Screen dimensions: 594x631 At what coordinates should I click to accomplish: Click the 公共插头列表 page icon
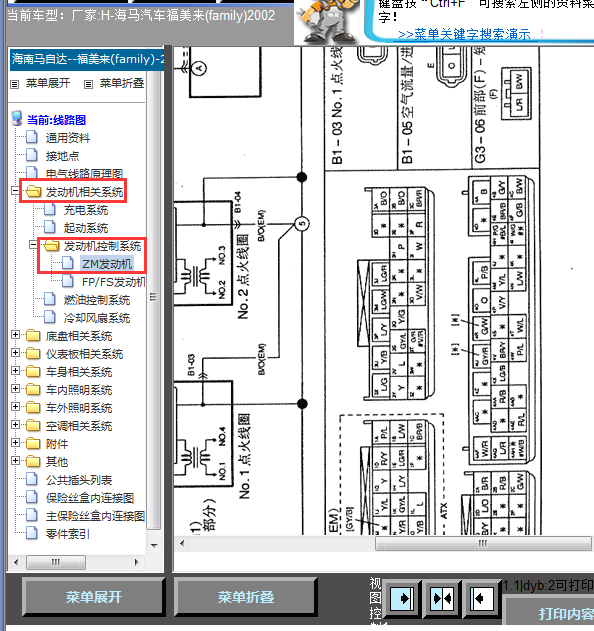pyautogui.click(x=32, y=479)
